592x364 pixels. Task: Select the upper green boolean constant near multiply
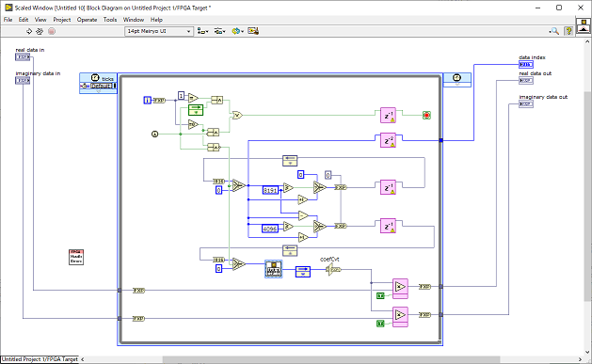coord(380,295)
